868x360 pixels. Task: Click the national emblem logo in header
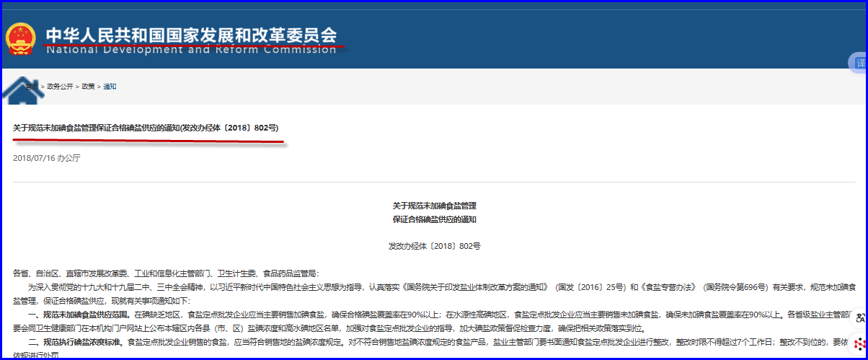[21, 39]
